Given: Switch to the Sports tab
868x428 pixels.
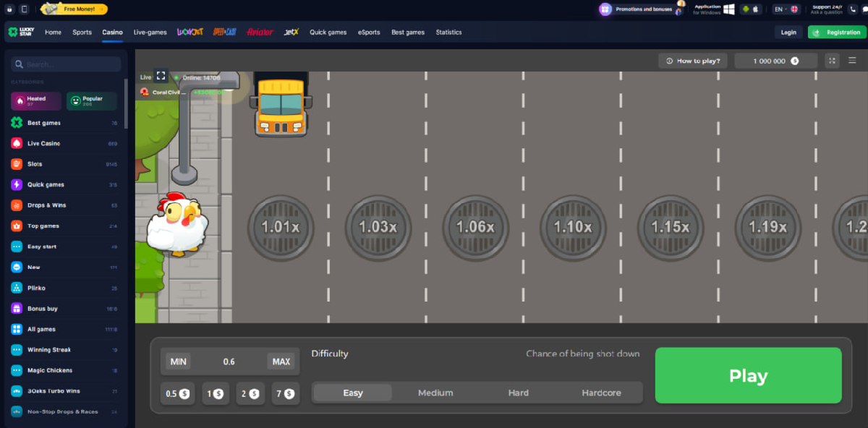Looking at the screenshot, I should point(82,32).
